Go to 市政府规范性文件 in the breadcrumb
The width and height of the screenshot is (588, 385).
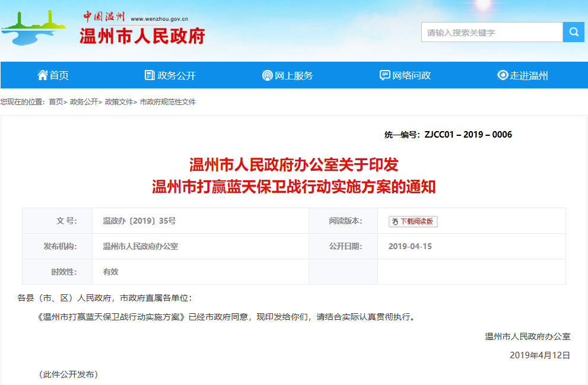(x=168, y=101)
